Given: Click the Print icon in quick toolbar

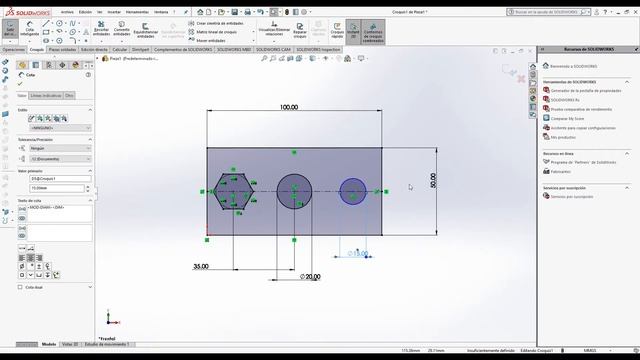Looking at the screenshot, I should pyautogui.click(x=247, y=12).
